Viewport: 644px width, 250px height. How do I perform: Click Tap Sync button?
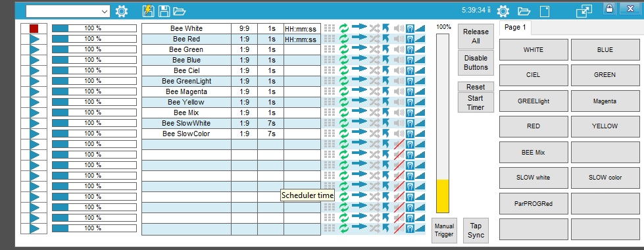coord(476,230)
